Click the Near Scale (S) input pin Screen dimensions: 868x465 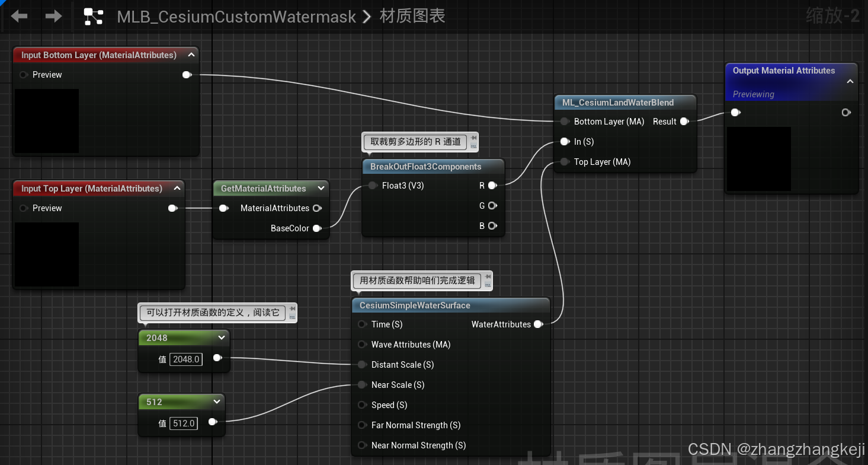coord(362,385)
